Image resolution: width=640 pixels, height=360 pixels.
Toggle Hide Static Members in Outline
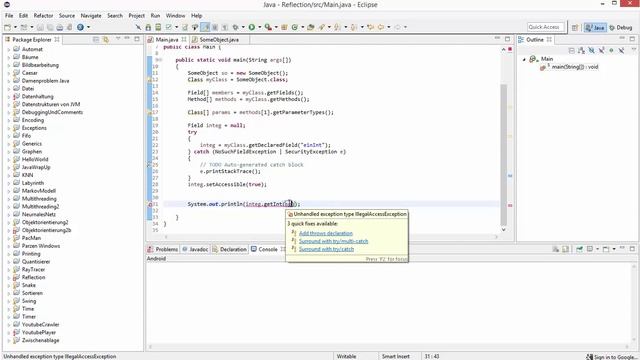(x=601, y=50)
